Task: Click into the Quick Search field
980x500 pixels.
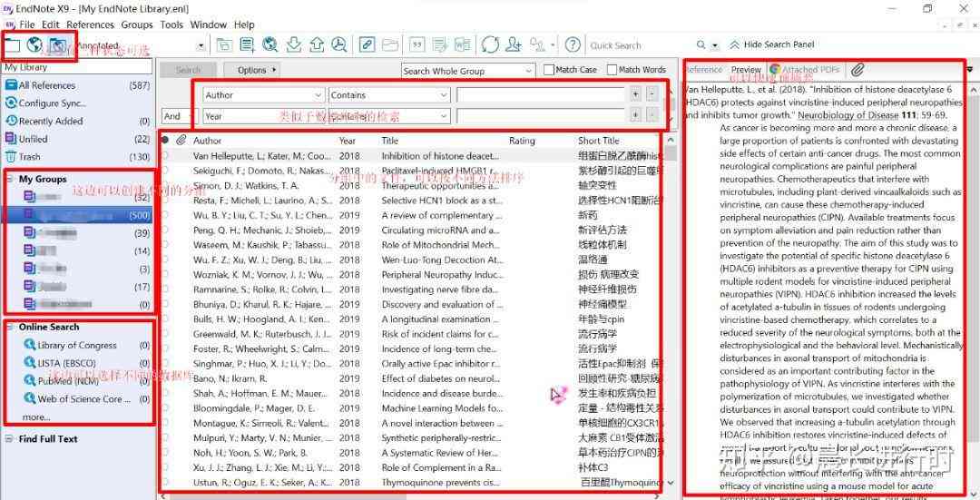Action: point(642,45)
